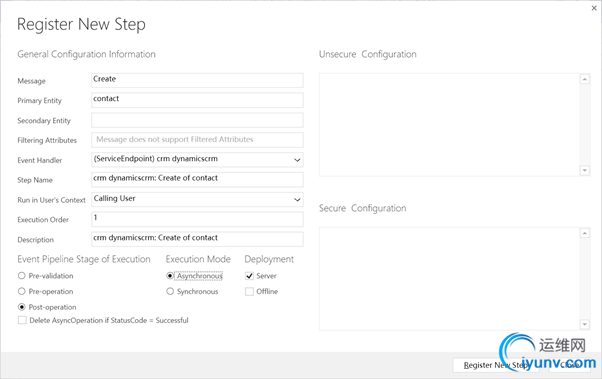Click the Step Name text field
Image resolution: width=602 pixels, height=379 pixels.
(x=197, y=179)
